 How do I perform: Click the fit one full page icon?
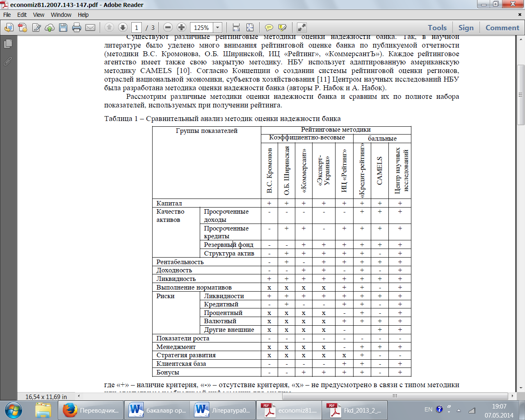pos(250,27)
